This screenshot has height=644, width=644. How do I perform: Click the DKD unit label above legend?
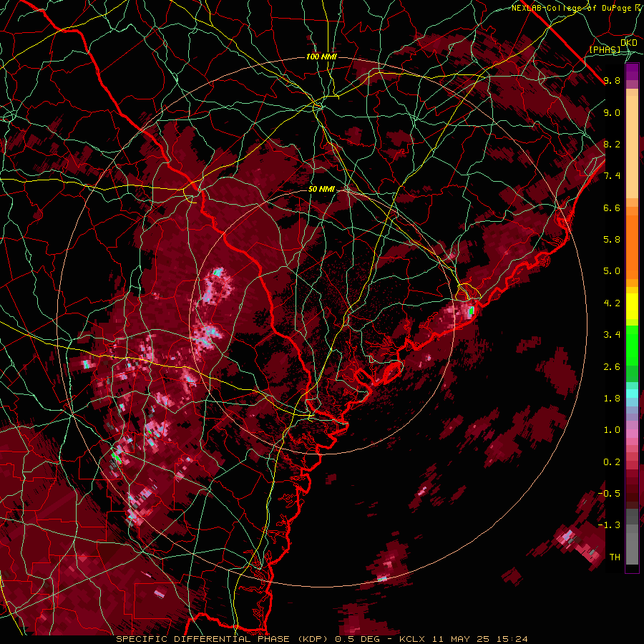(628, 42)
